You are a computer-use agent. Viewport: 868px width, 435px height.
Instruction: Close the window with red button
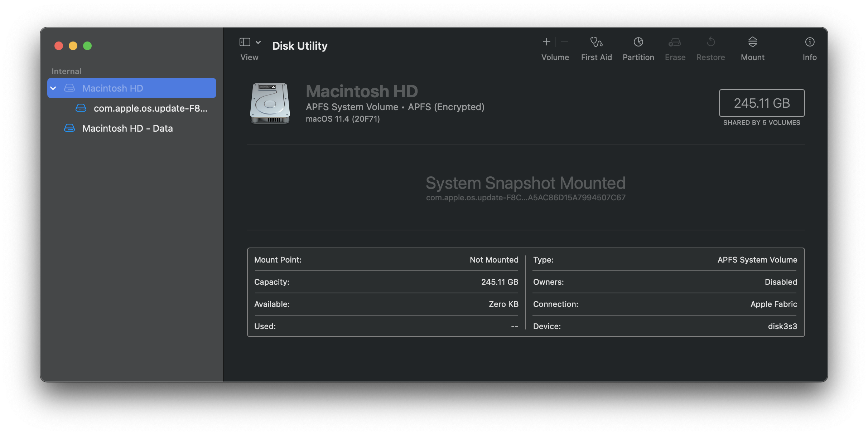(59, 46)
